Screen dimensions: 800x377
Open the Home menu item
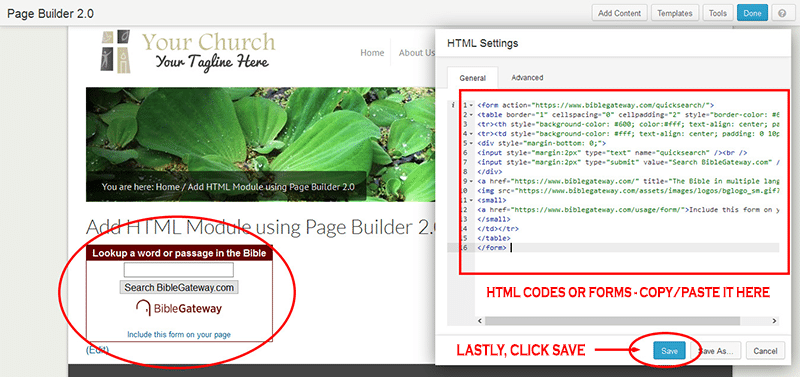point(372,53)
